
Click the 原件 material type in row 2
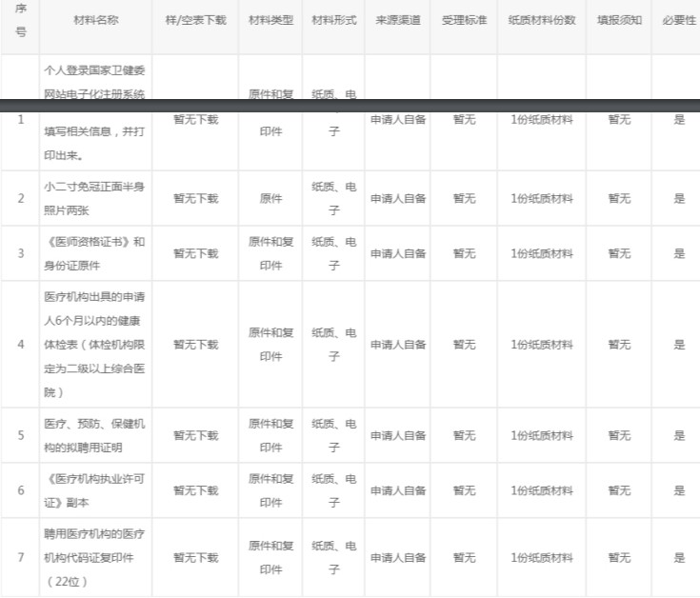coord(270,198)
